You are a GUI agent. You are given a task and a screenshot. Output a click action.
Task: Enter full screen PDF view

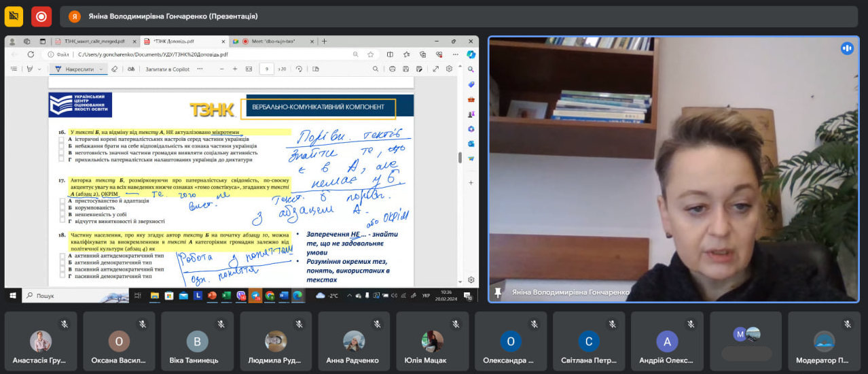click(435, 69)
